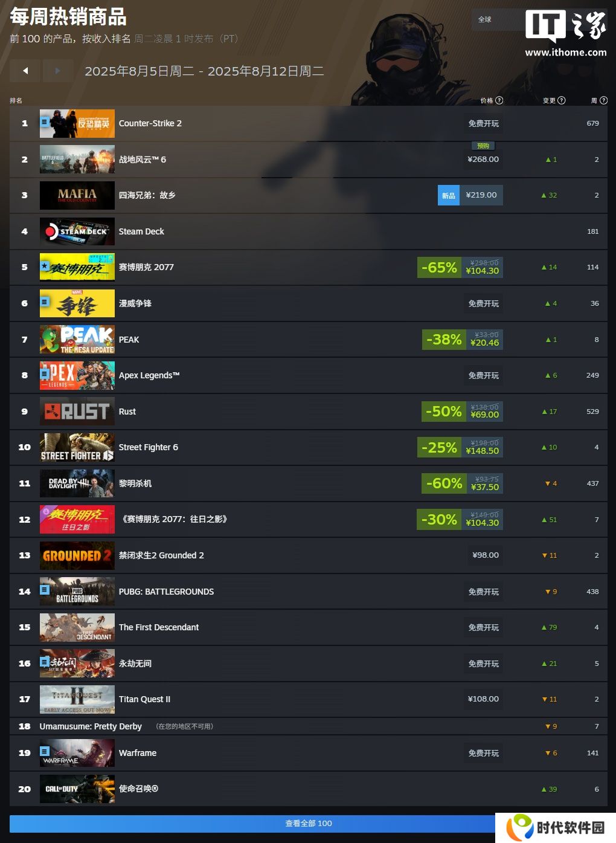Click the Rust game capsule image
Image resolution: width=616 pixels, height=843 pixels.
77,412
